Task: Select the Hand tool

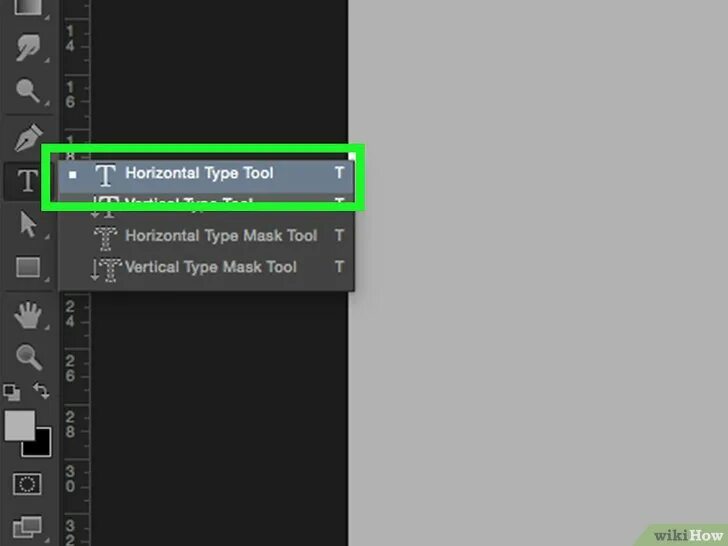Action: point(28,315)
